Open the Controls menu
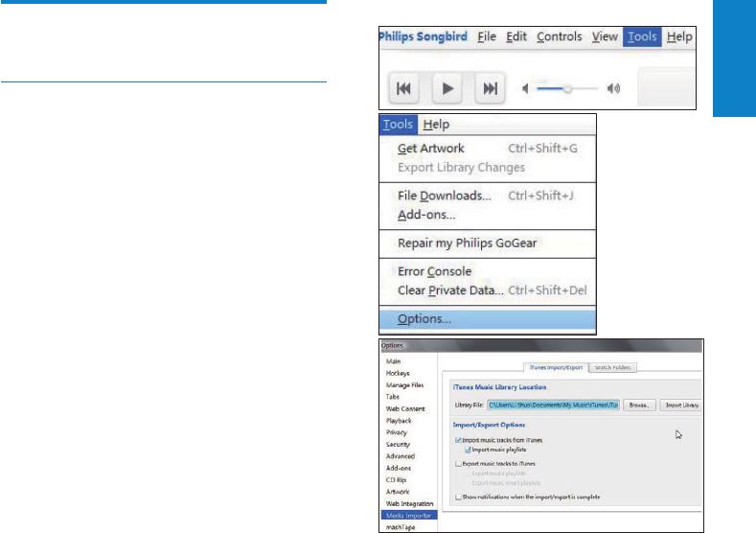 [x=560, y=36]
